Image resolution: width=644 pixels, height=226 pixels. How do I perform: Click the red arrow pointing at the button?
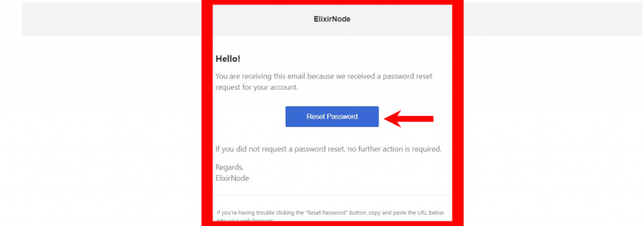(409, 119)
